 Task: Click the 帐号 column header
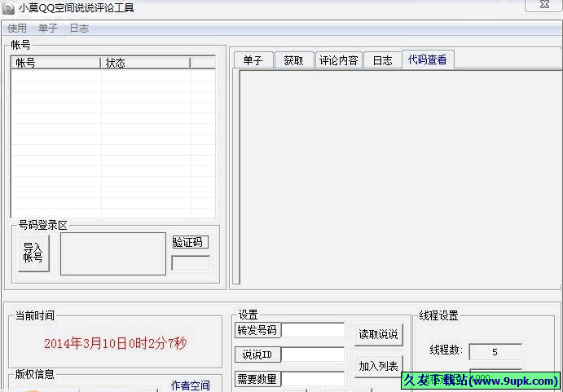point(56,63)
